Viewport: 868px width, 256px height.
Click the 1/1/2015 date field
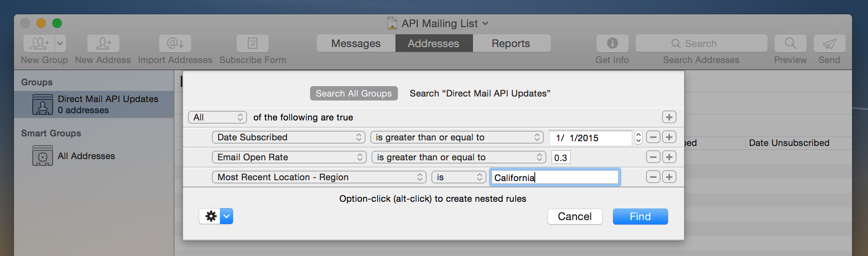[590, 138]
